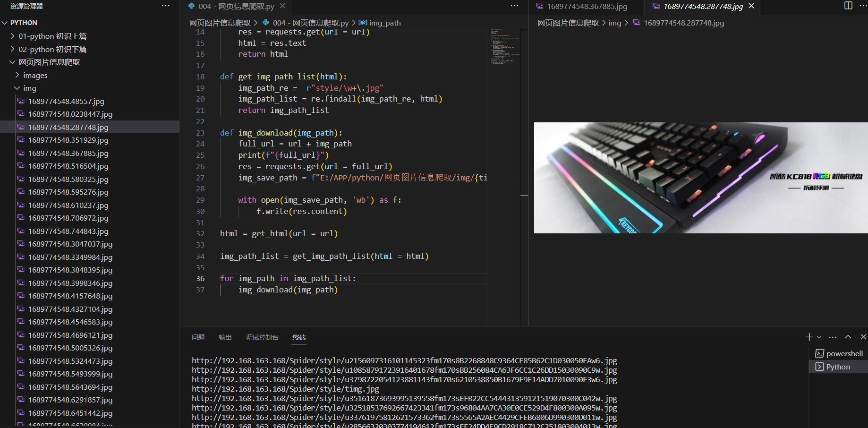Open the 问题 (Problems) panel tab
Viewport: 868px width, 428px height.
(x=198, y=337)
